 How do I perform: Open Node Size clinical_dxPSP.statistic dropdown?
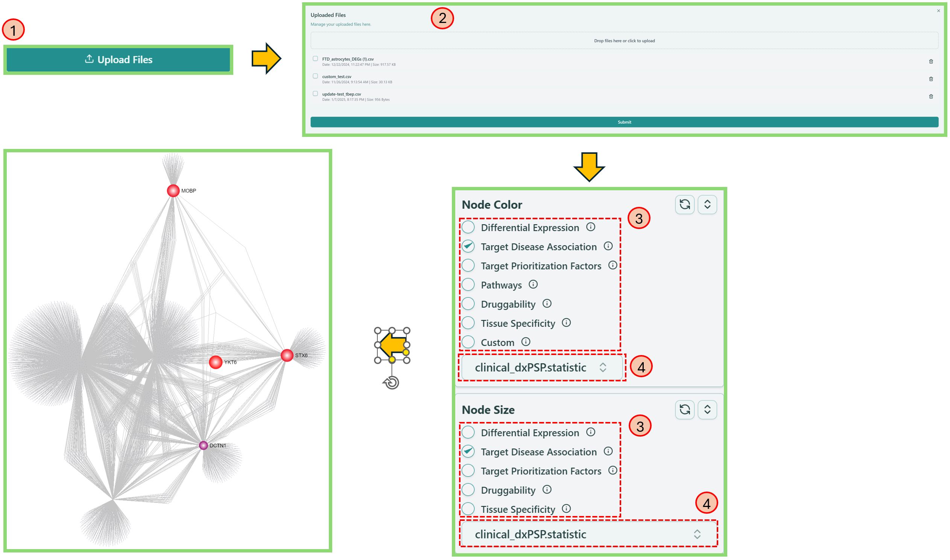pos(588,534)
